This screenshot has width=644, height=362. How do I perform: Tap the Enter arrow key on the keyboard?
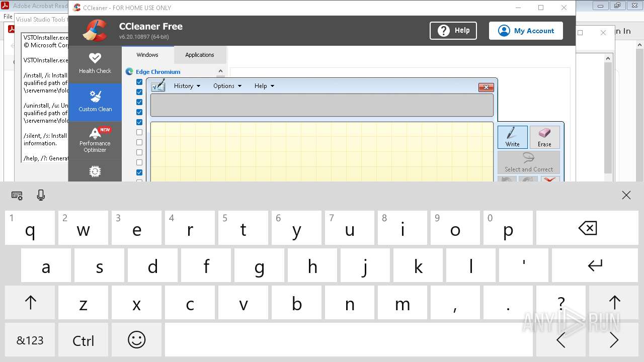pyautogui.click(x=595, y=265)
